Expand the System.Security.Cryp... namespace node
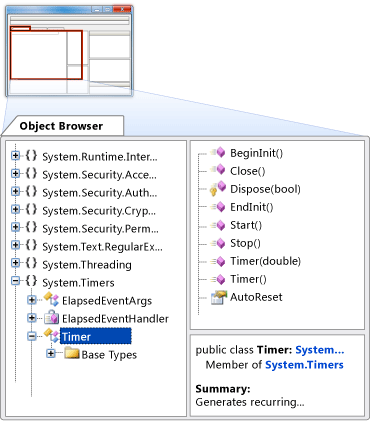 (x=15, y=209)
